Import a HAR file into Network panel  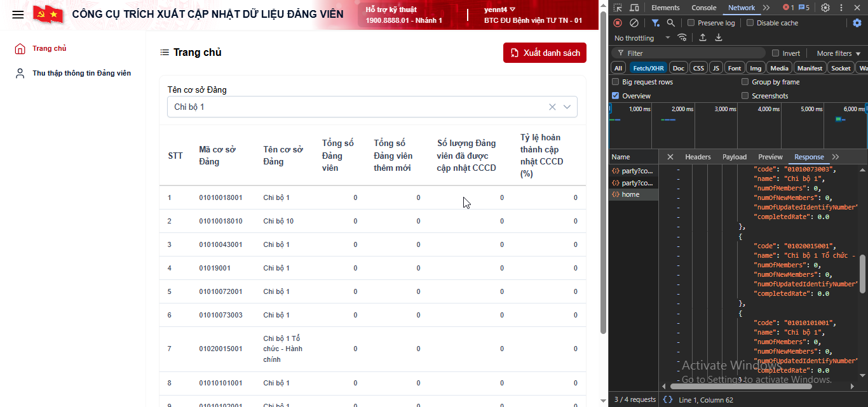703,37
